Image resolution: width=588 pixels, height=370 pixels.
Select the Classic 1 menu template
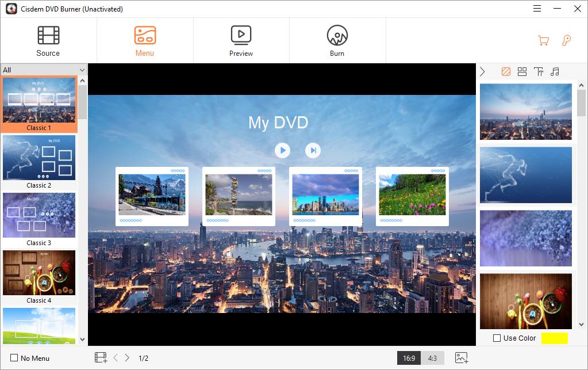(39, 104)
